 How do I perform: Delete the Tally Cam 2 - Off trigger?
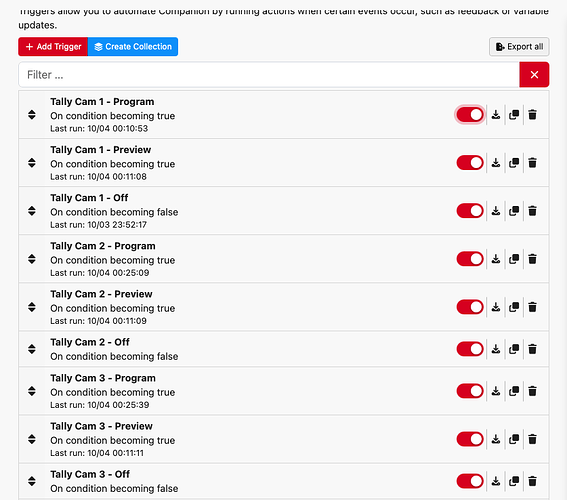pos(532,349)
